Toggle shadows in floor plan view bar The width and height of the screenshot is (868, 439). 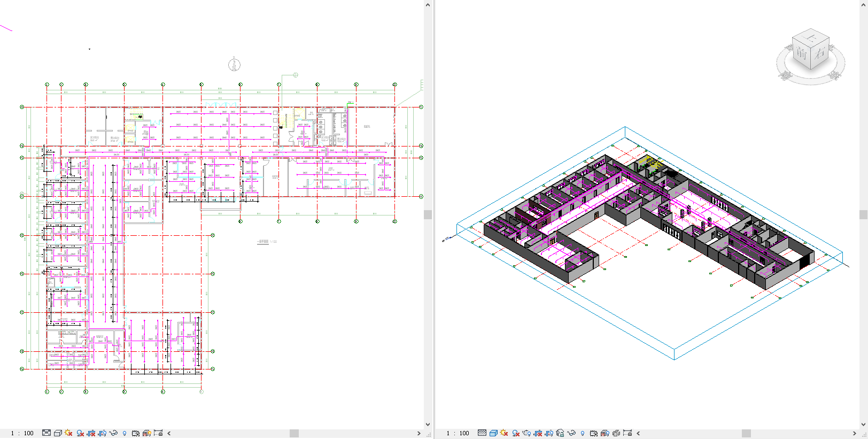pos(80,433)
